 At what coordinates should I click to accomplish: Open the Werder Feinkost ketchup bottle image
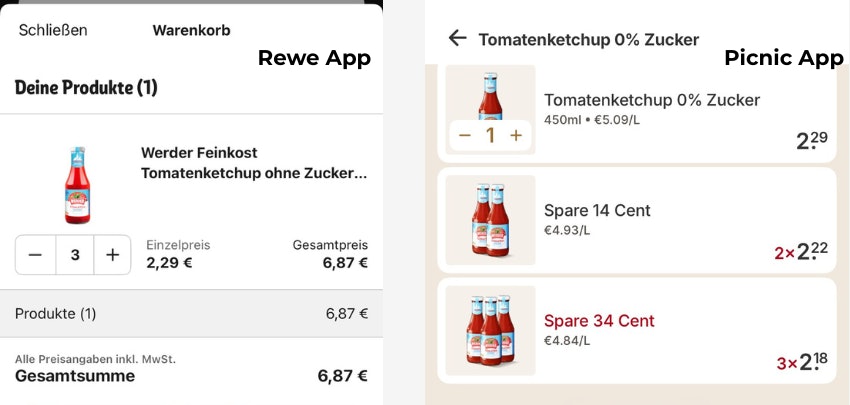pos(77,184)
